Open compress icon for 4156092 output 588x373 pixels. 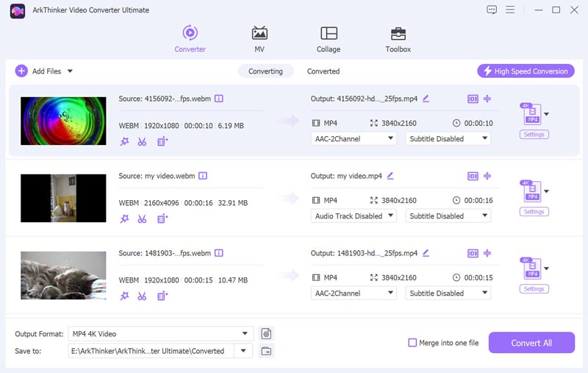[487, 99]
